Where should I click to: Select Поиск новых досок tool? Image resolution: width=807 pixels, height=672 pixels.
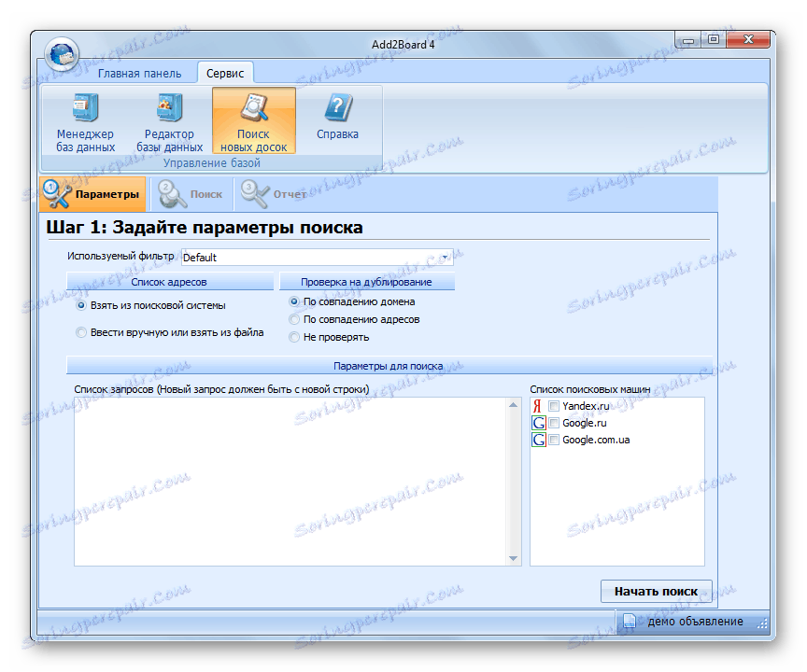click(x=254, y=121)
